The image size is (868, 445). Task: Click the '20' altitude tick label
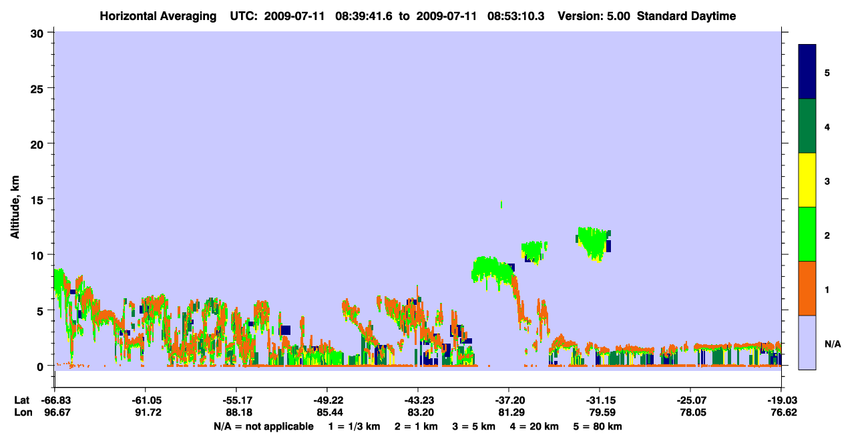[x=38, y=143]
